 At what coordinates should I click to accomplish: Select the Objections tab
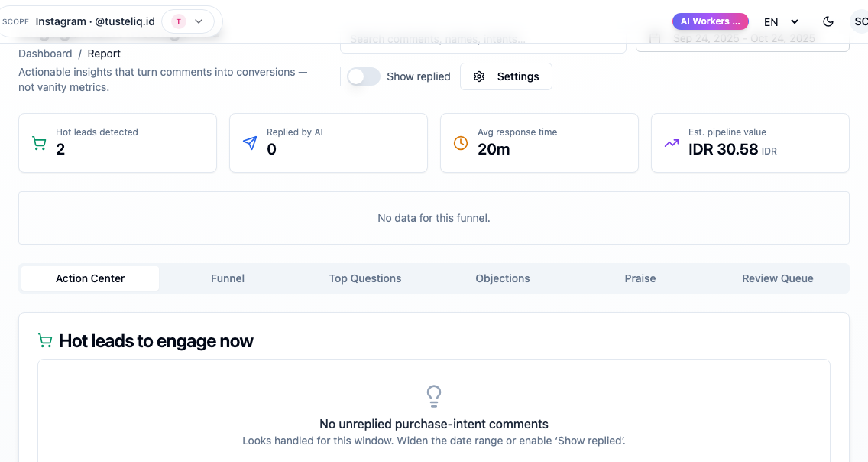pyautogui.click(x=502, y=278)
